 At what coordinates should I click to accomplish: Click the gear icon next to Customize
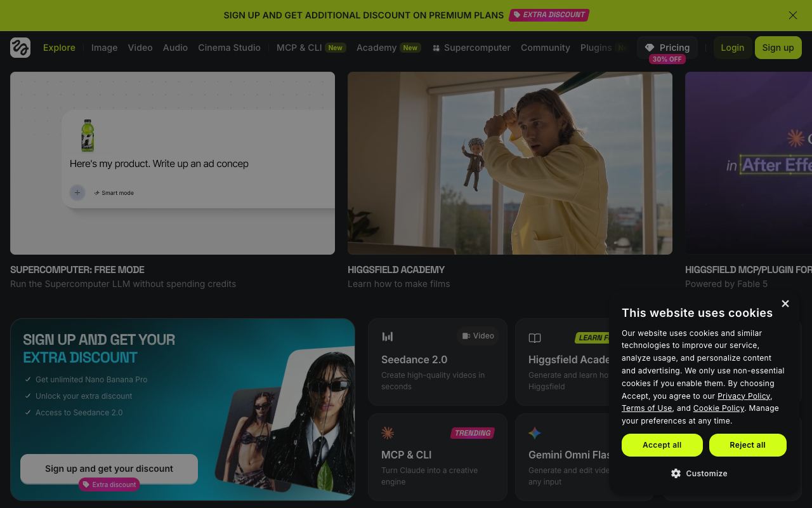[676, 474]
